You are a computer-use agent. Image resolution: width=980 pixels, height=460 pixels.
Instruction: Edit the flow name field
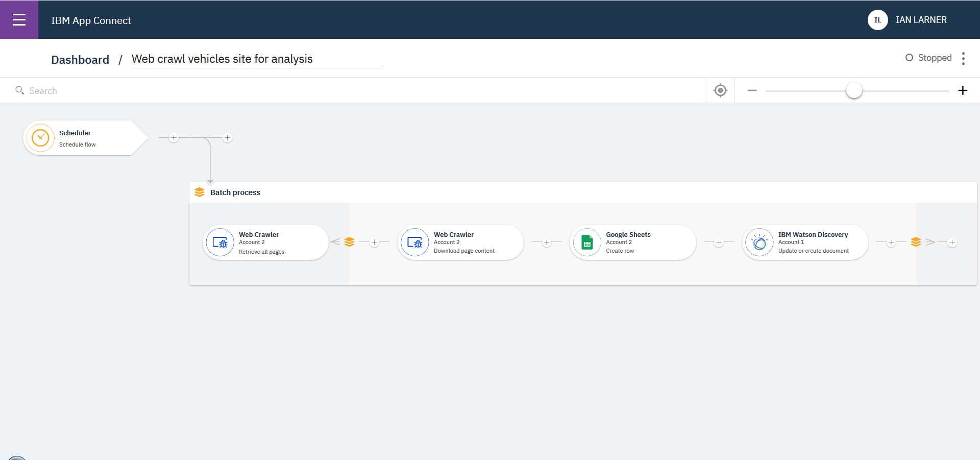256,59
